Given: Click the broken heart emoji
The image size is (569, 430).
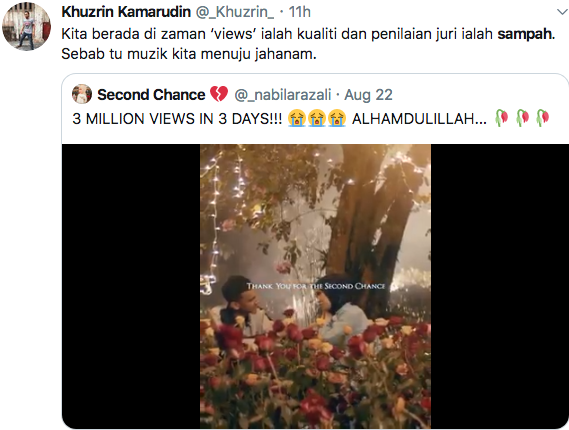Looking at the screenshot, I should tap(219, 94).
